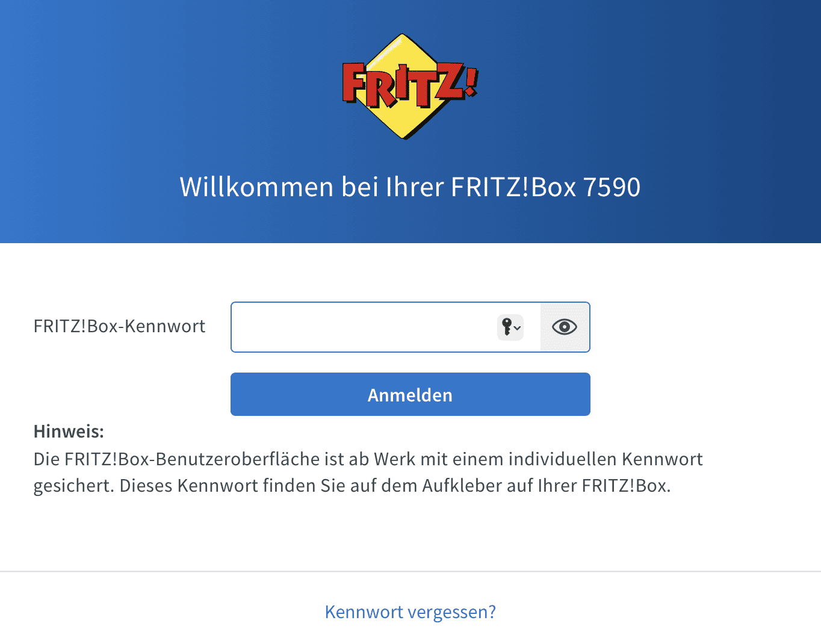Expand the chevron beside the key icon
821x644 pixels.
[x=518, y=328]
